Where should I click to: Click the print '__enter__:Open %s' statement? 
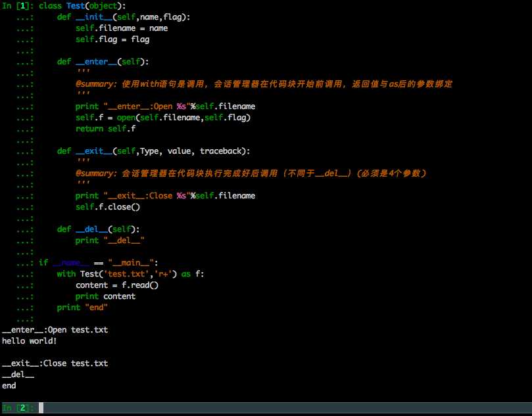coord(165,106)
